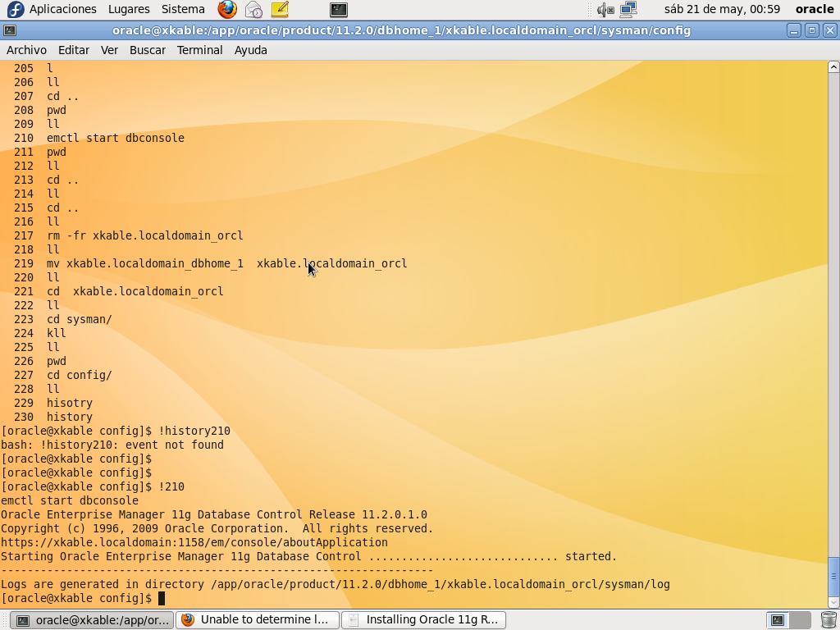Viewport: 840px width, 630px height.
Task: Click the '!210' command line
Action: (x=171, y=486)
